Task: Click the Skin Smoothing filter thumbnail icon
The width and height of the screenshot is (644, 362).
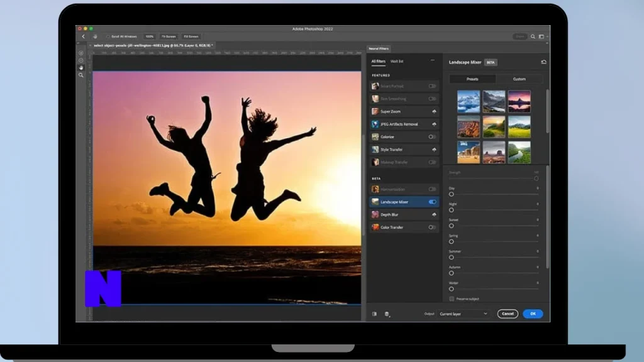Action: tap(375, 99)
